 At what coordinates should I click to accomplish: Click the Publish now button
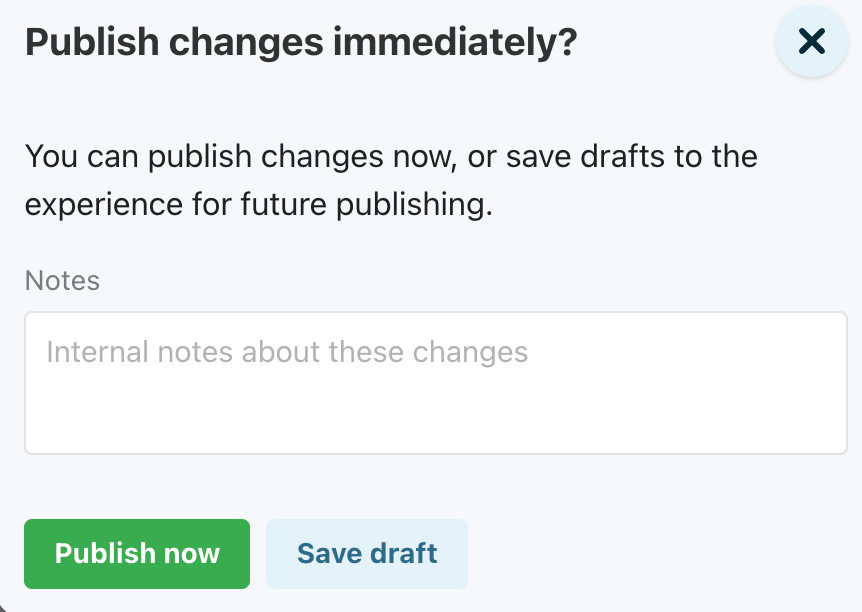(x=137, y=554)
